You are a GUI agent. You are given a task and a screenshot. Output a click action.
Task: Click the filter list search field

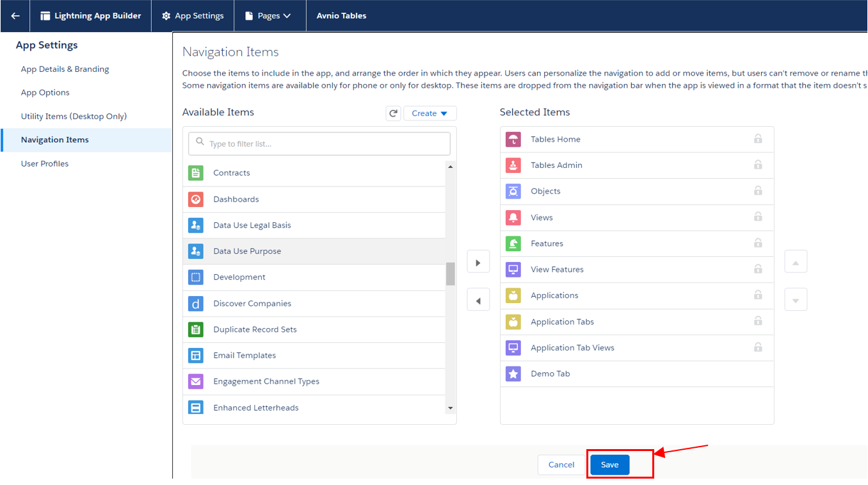pyautogui.click(x=319, y=144)
